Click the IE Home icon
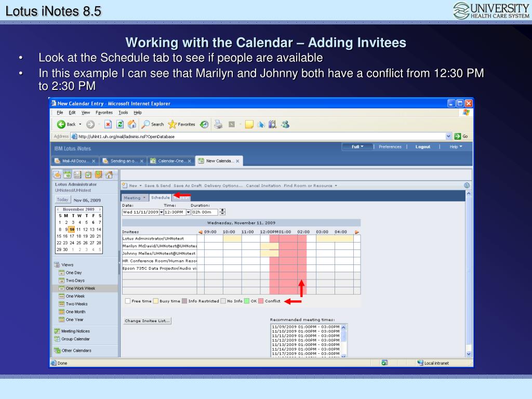The height and width of the screenshot is (399, 532). (x=132, y=125)
